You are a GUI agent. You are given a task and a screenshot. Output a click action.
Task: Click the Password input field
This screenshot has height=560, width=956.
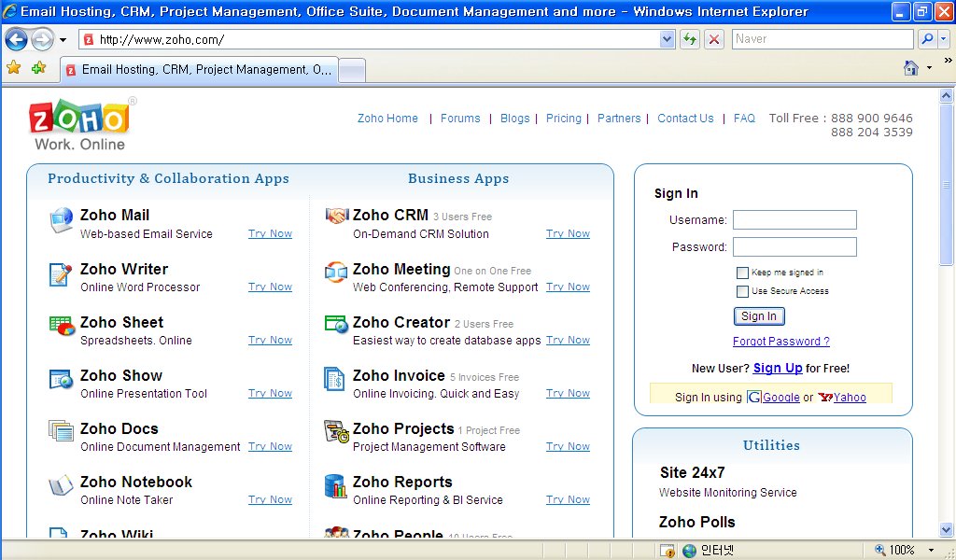pyautogui.click(x=794, y=246)
